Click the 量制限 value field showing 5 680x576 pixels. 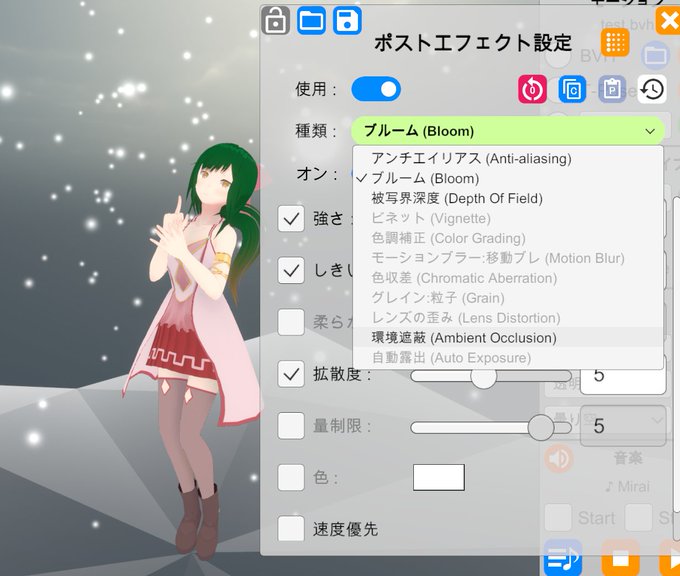[623, 426]
